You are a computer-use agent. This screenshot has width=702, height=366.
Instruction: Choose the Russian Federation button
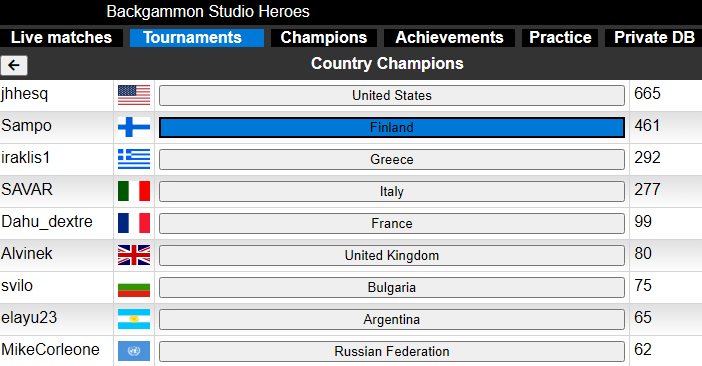392,352
